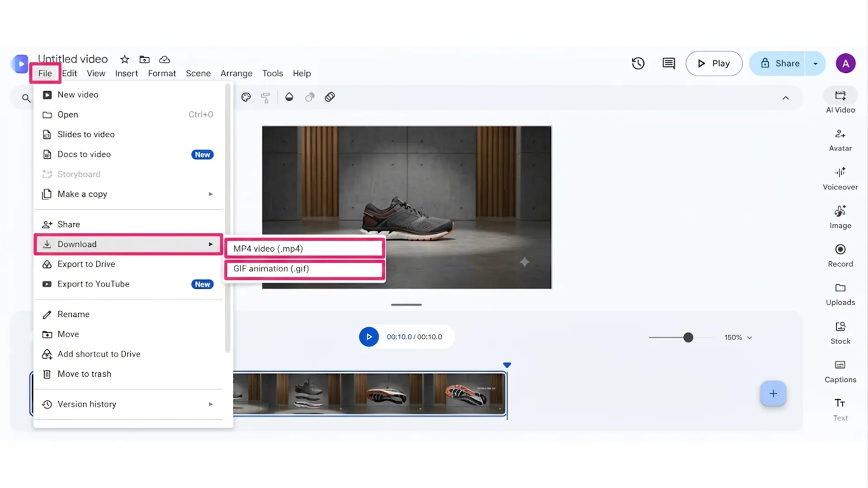Open the fill color drop icon
Viewport: 868px width, 488px height.
tap(289, 97)
